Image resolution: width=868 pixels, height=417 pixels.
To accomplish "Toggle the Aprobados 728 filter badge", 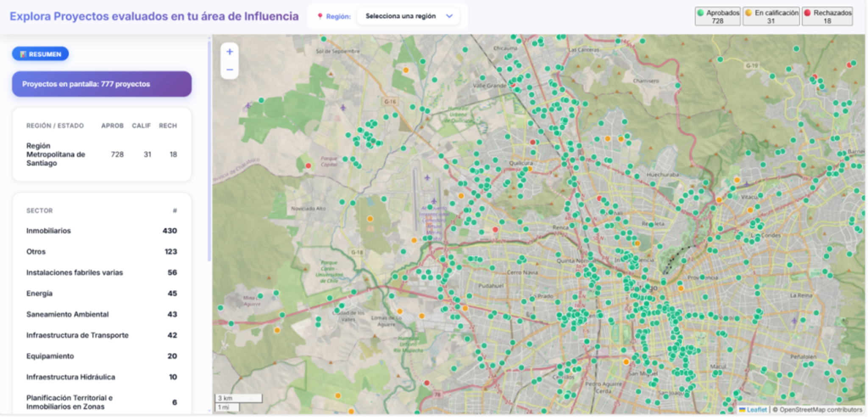I will (718, 17).
